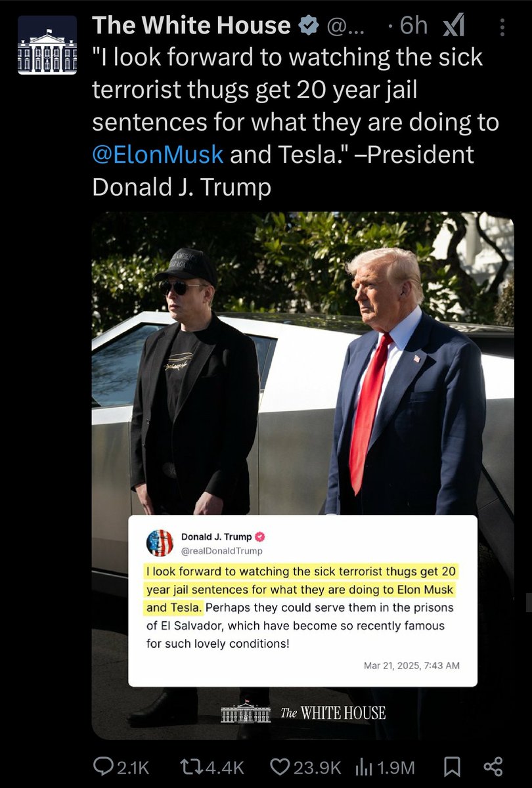Click the 4.4K reposts count

coord(225,767)
